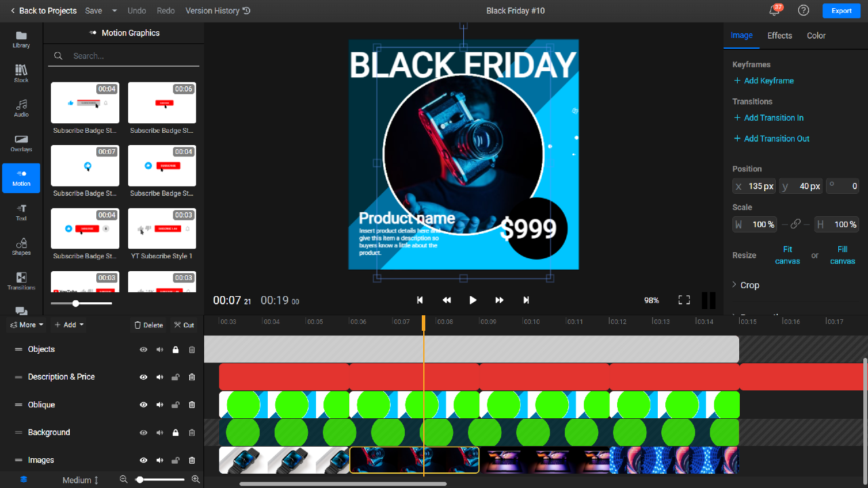Open the Shapes panel
868x488 pixels.
(x=21, y=247)
